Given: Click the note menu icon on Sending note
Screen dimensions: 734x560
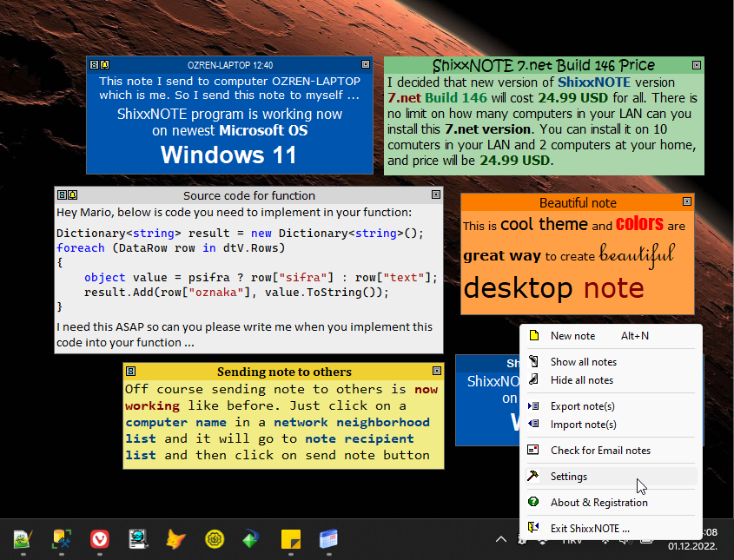Looking at the screenshot, I should tap(129, 372).
